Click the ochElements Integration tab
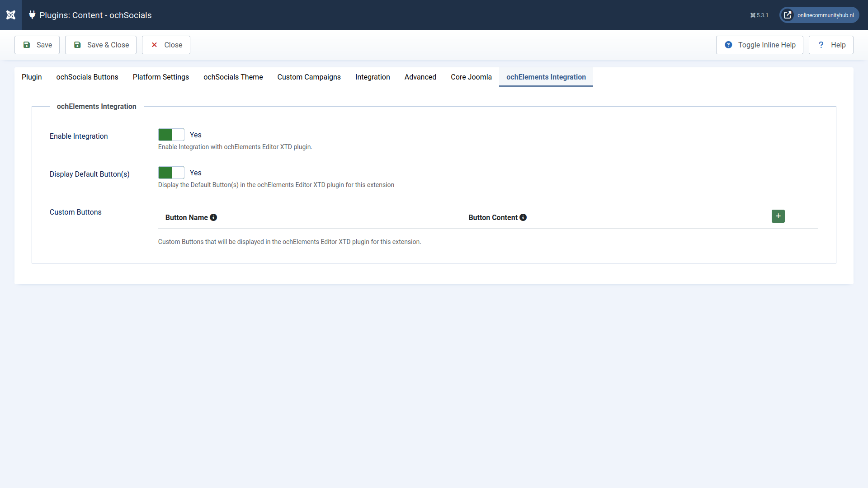Screen dimensions: 868x488 [x=546, y=77]
